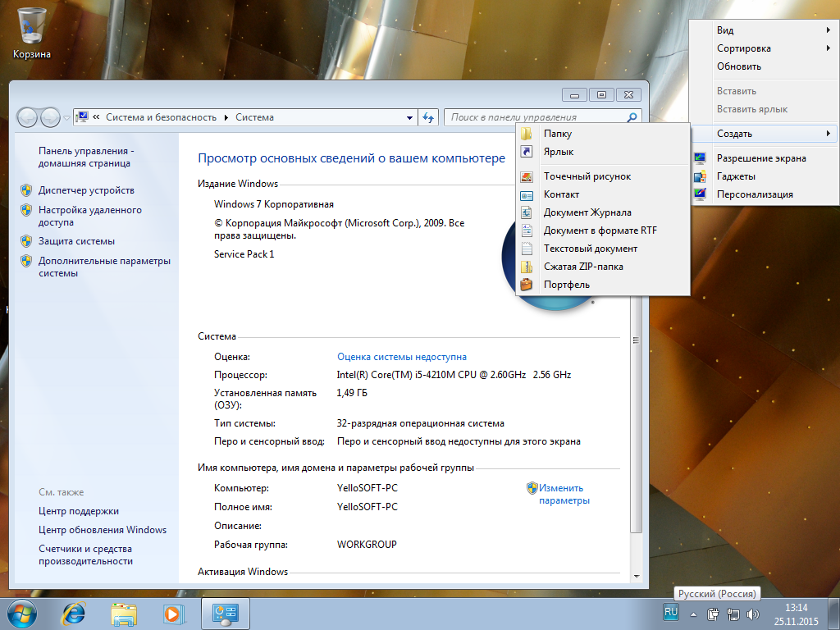Click the shortcut icon next to Ярлык
This screenshot has width=840, height=630.
(x=527, y=152)
